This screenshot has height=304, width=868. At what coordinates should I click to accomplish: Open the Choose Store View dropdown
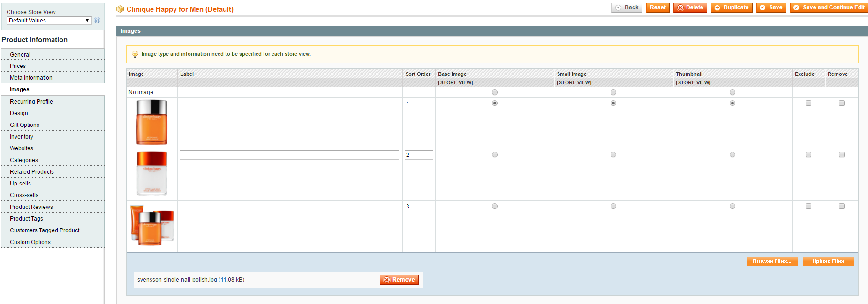pos(49,21)
